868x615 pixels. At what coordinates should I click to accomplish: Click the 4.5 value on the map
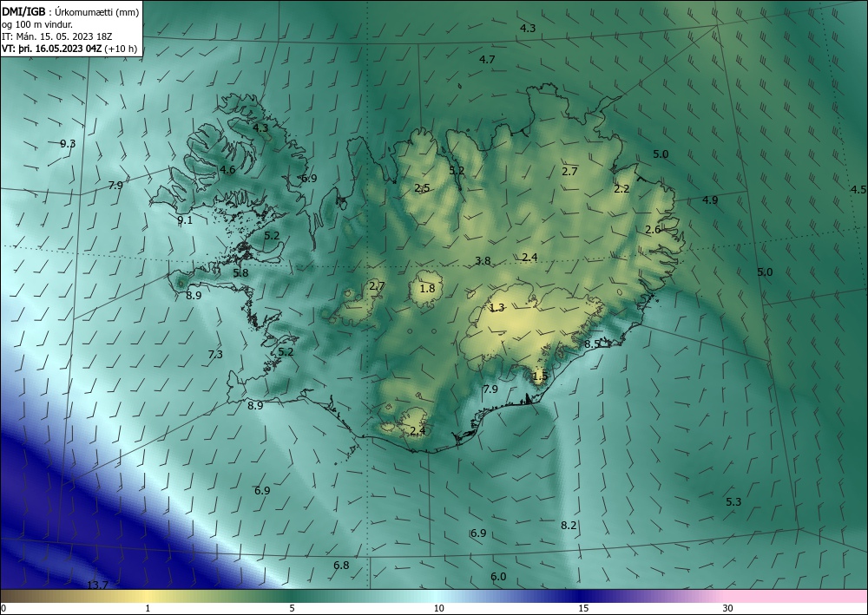(858, 190)
